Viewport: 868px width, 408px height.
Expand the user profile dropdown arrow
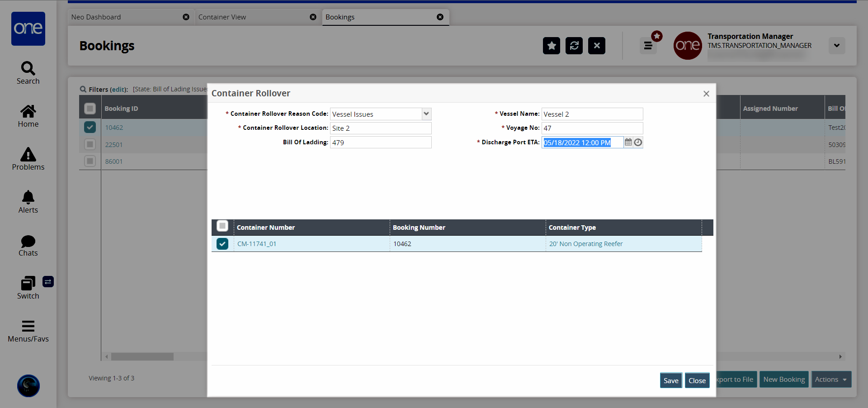(x=836, y=45)
